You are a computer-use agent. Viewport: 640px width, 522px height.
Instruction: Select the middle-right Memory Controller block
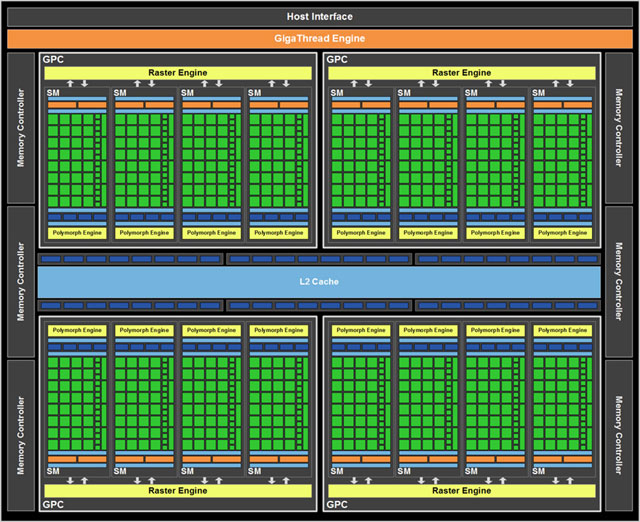(619, 282)
